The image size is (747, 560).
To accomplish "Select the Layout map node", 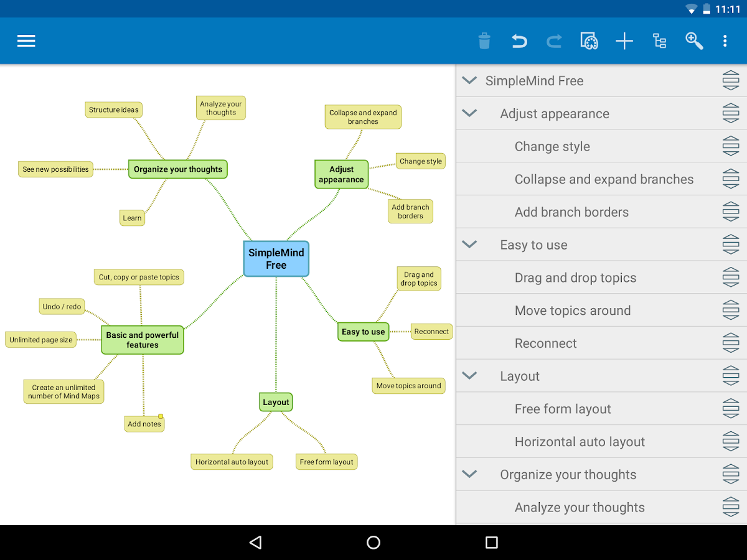I will 276,402.
